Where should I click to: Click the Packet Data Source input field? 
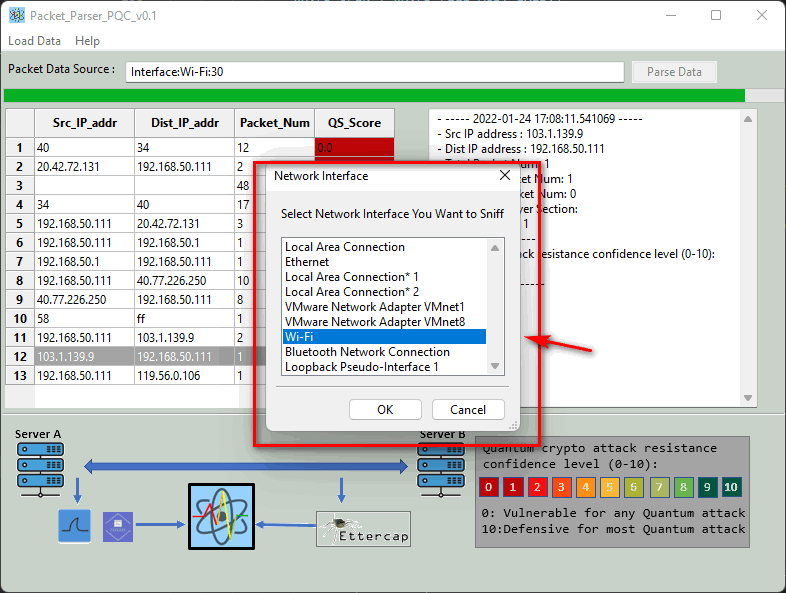click(374, 72)
